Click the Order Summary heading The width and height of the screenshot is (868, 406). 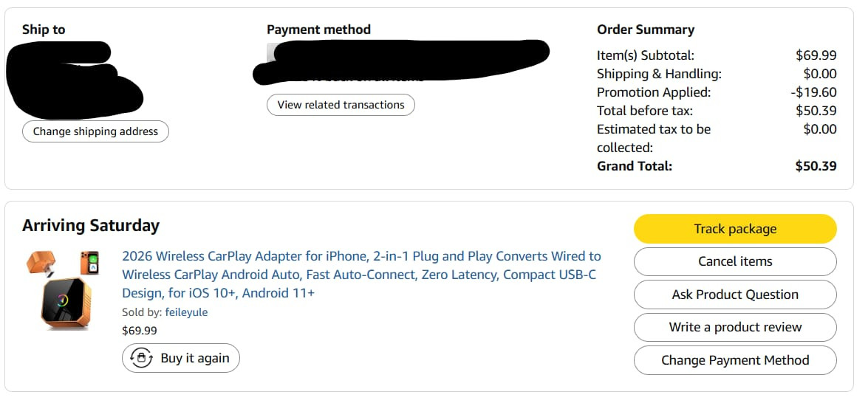click(x=646, y=30)
